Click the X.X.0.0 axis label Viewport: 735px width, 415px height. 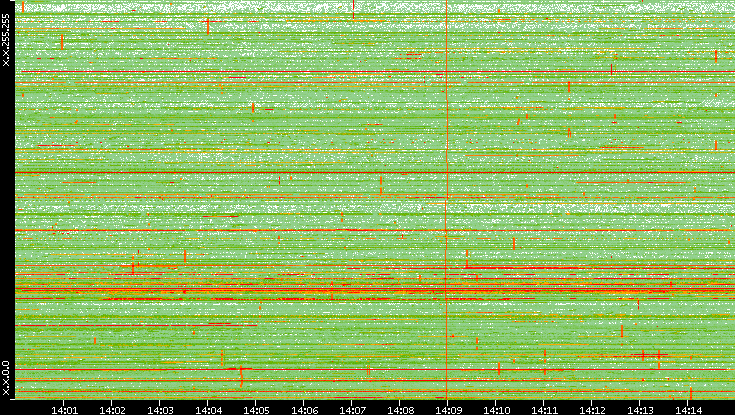pos(6,378)
